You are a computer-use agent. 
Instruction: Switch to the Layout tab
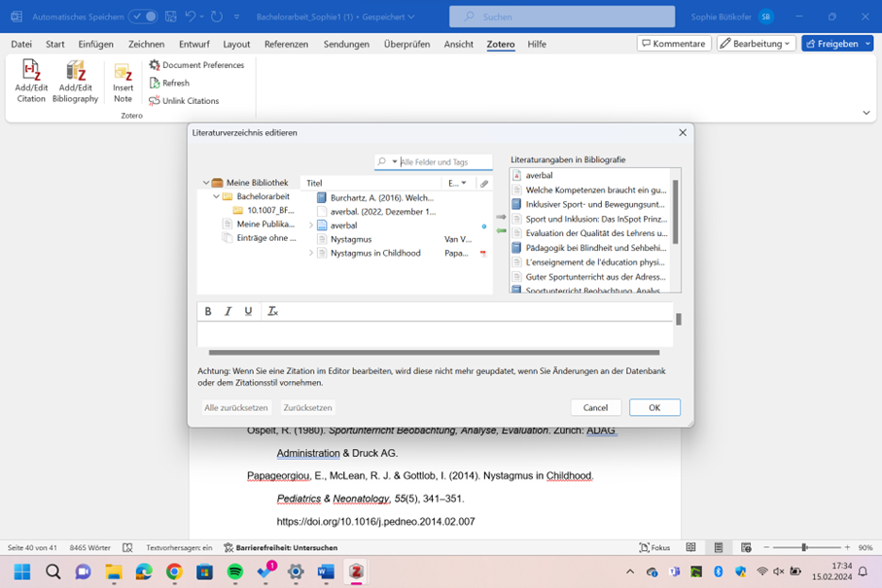click(x=236, y=44)
